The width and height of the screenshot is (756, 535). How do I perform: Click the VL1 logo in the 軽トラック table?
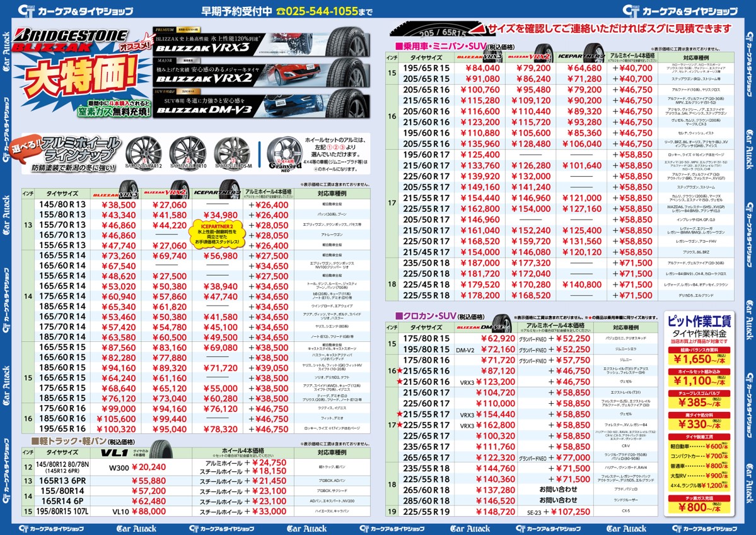coord(113,452)
